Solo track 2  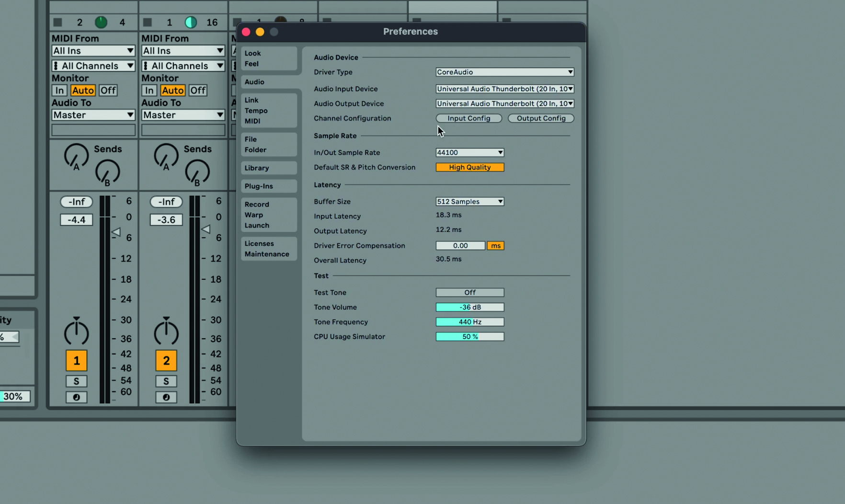click(x=166, y=381)
